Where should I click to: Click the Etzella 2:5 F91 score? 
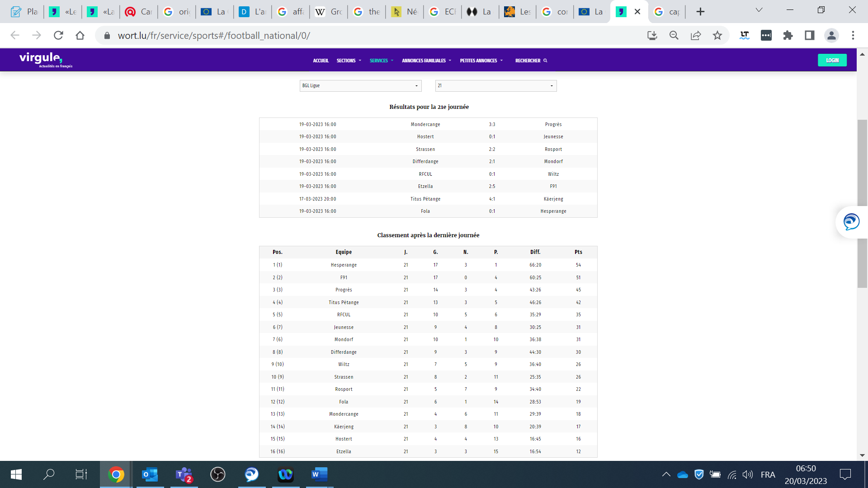point(492,187)
